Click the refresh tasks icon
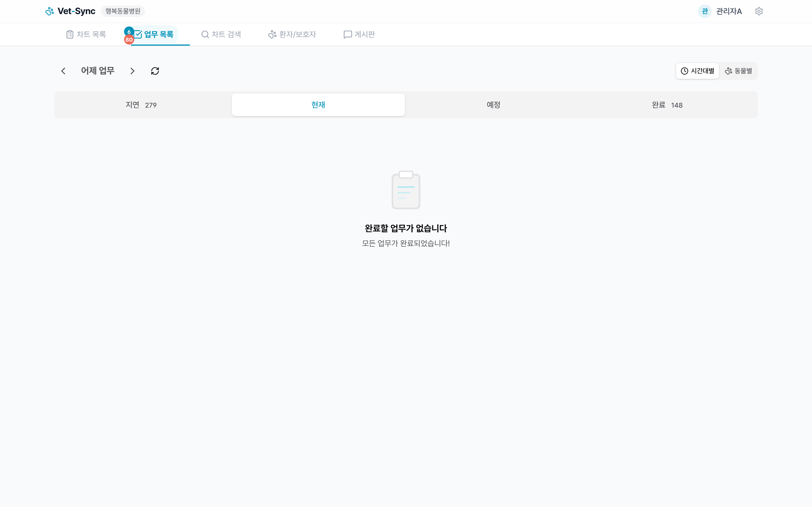The width and height of the screenshot is (812, 507). click(155, 71)
